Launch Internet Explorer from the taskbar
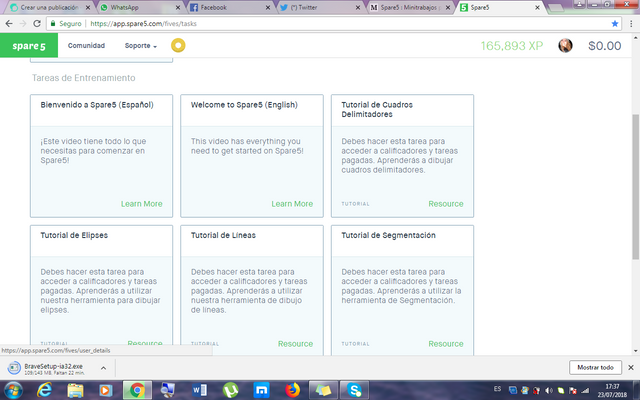Viewport: 640px width, 400px height. click(x=44, y=391)
